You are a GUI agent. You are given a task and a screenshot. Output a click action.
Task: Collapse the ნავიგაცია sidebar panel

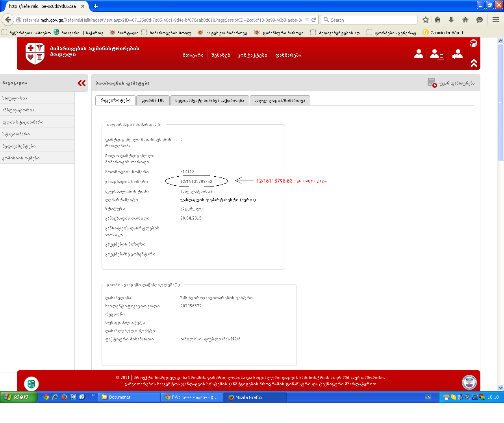tap(82, 83)
